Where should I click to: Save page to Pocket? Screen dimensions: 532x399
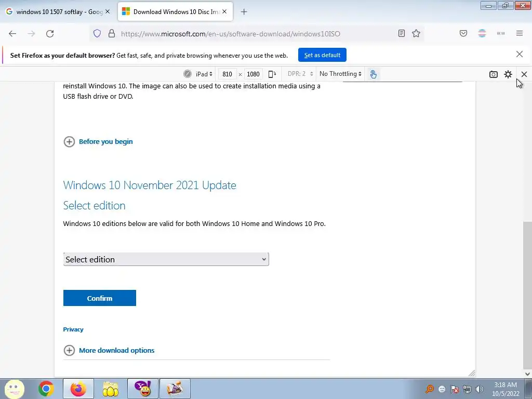click(463, 33)
